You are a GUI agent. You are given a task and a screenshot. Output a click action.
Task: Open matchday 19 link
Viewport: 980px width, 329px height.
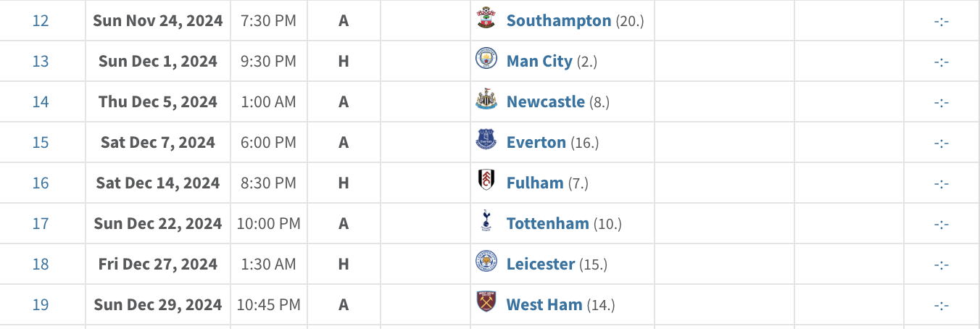(x=41, y=304)
